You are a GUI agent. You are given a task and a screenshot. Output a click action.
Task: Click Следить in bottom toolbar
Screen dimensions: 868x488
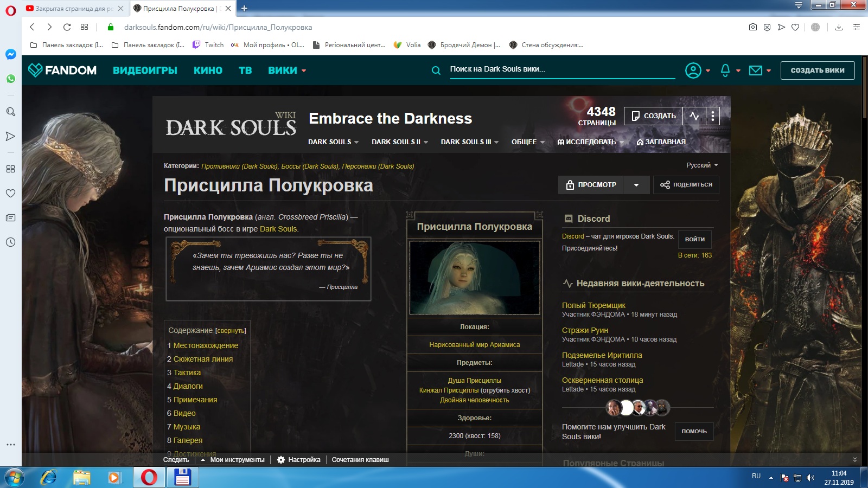176,460
